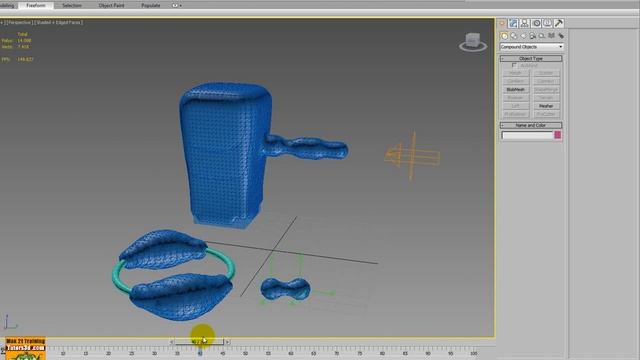640x360 pixels.
Task: Click the ribbon minimize toggle icon
Action: (x=175, y=6)
